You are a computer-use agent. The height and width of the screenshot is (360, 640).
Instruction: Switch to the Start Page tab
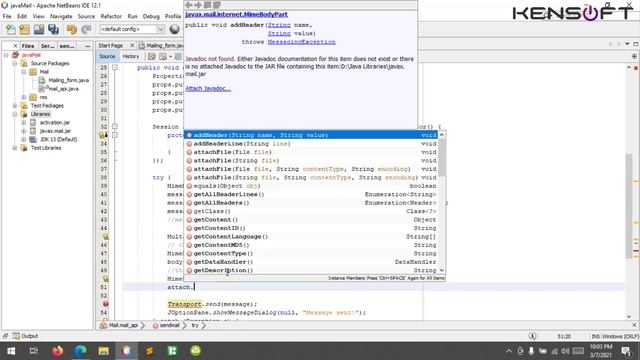click(111, 45)
